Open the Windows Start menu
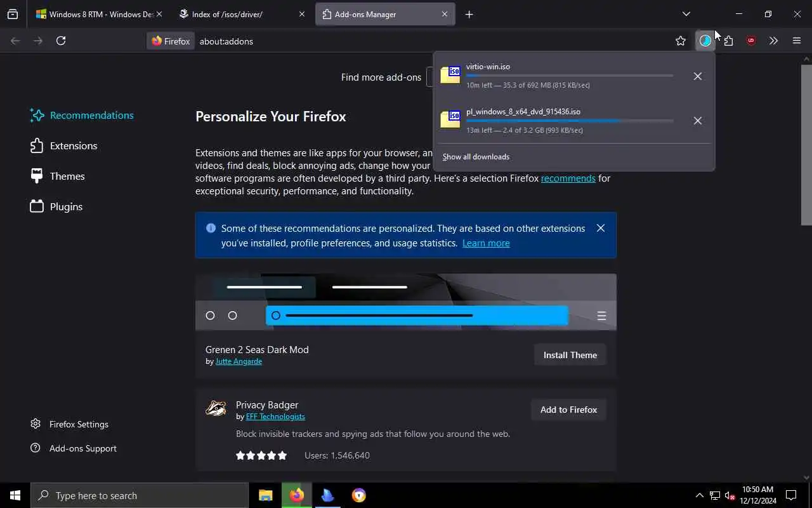The width and height of the screenshot is (812, 508). pos(15,495)
